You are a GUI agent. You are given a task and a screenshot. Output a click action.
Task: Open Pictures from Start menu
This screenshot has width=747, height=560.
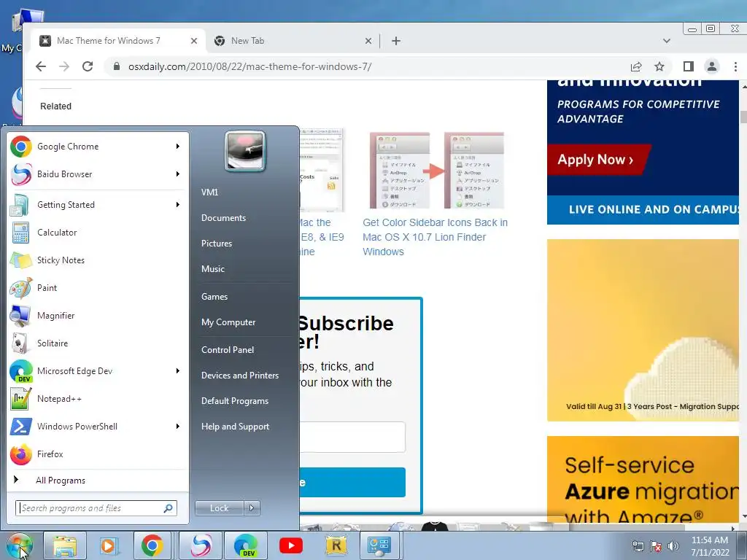[x=216, y=244]
